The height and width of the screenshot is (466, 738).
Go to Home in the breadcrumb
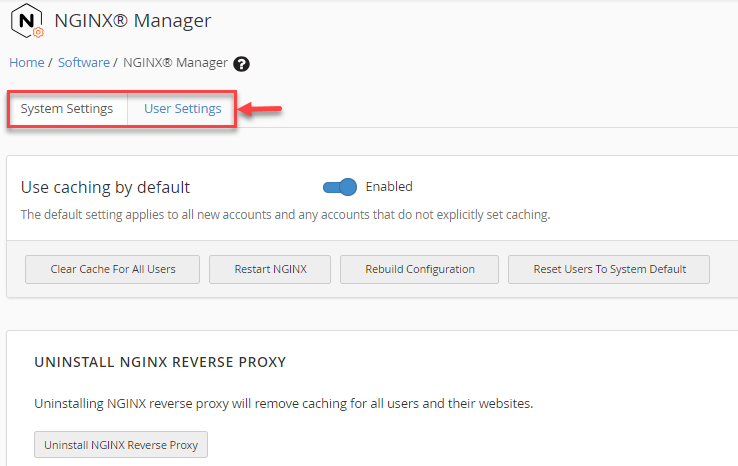point(27,62)
